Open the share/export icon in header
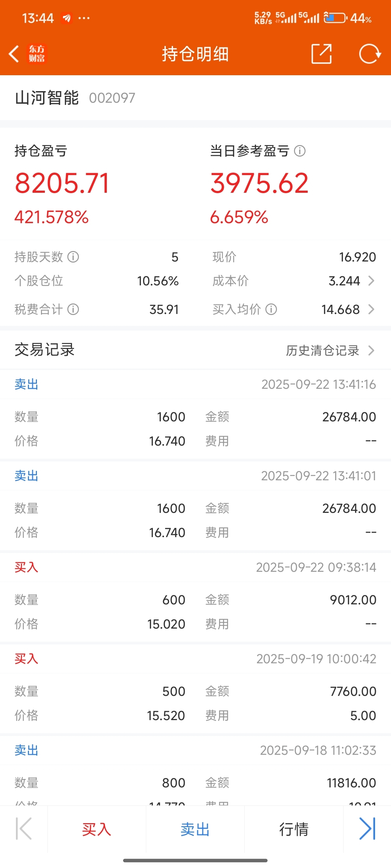The image size is (391, 868). [321, 54]
